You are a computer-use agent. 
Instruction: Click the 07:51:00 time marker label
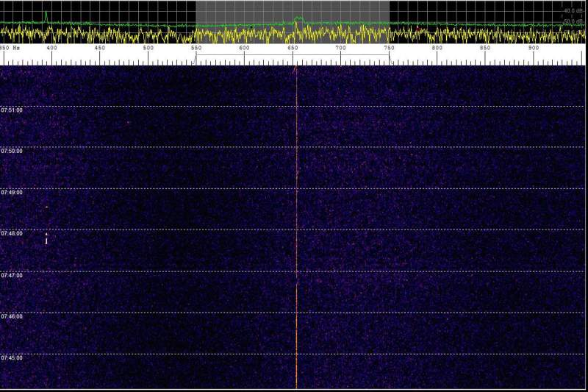point(12,110)
